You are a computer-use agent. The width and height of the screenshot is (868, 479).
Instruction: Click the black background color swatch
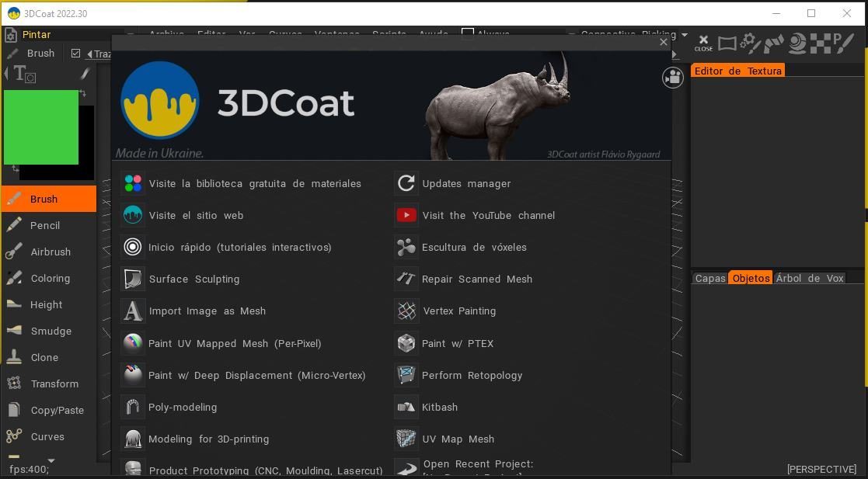86,143
